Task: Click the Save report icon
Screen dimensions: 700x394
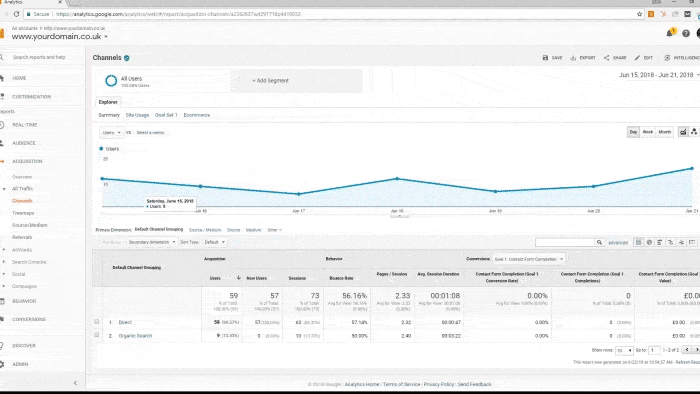Action: point(545,58)
